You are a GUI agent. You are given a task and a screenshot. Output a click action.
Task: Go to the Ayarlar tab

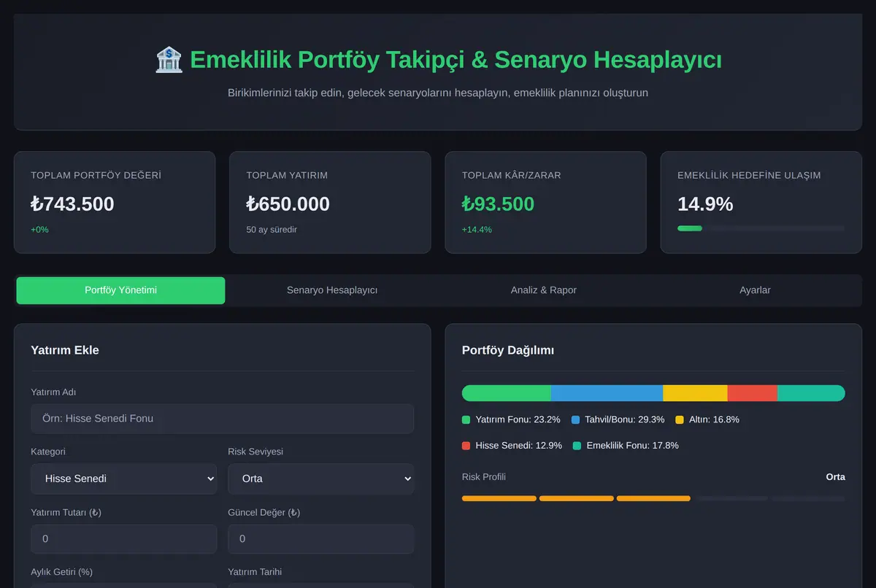755,290
